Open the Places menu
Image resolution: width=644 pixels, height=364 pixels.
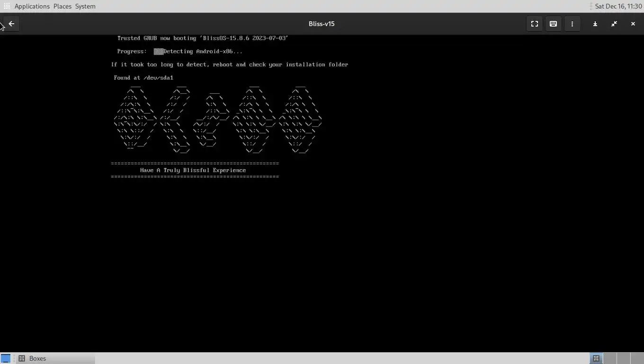coord(63,6)
